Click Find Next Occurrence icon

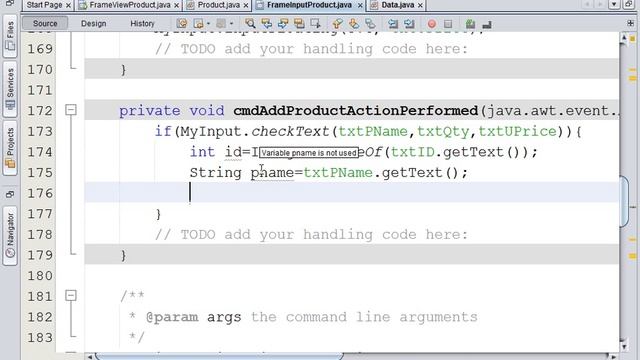pyautogui.click(x=283, y=24)
